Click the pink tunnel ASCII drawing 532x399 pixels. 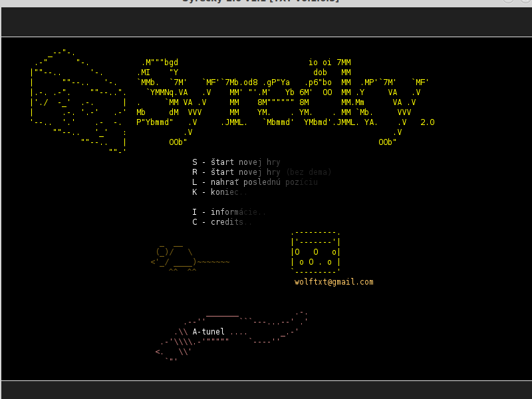click(231, 336)
